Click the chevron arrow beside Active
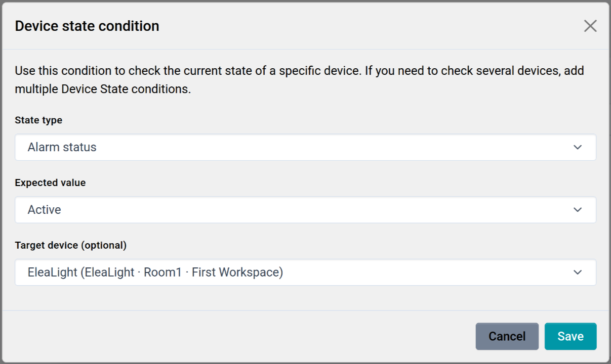611x364 pixels. tap(578, 210)
